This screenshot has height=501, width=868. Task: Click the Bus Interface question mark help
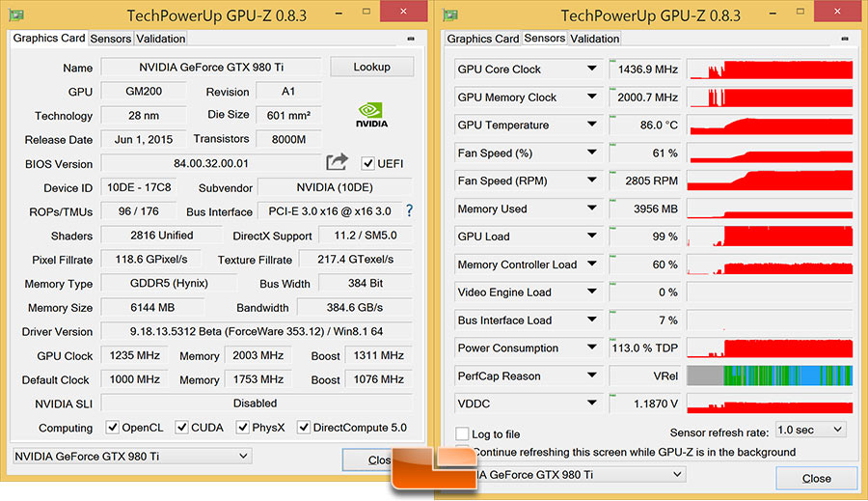(409, 210)
